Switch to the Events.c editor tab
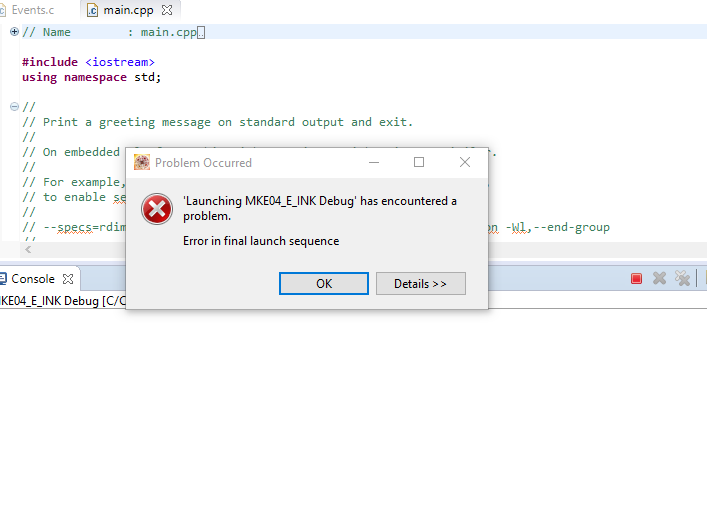Image resolution: width=707 pixels, height=521 pixels. (32, 10)
